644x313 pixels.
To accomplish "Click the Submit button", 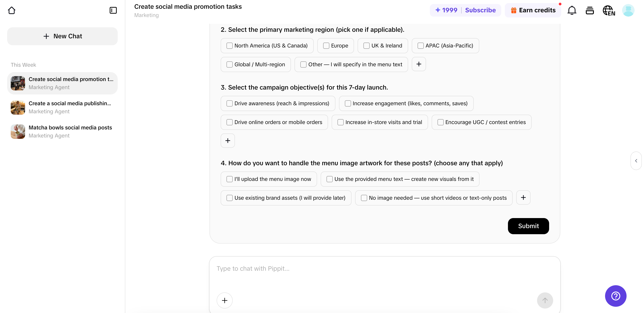I will coord(528,226).
